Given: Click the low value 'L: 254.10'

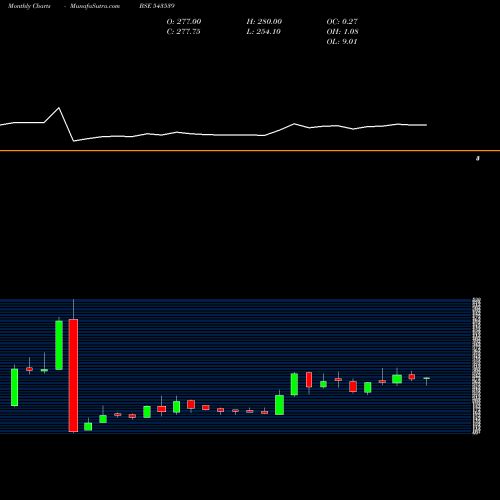Looking at the screenshot, I should (264, 32).
